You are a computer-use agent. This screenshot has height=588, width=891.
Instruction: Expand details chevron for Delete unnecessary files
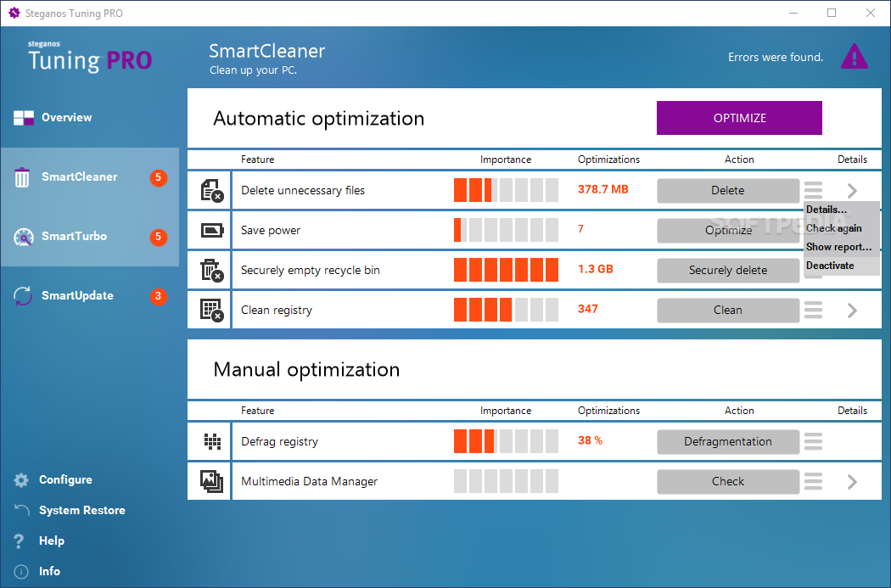coord(852,190)
